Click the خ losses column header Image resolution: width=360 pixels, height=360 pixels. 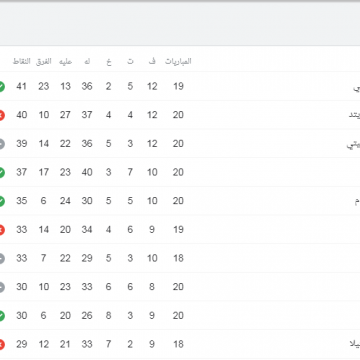coord(109,62)
